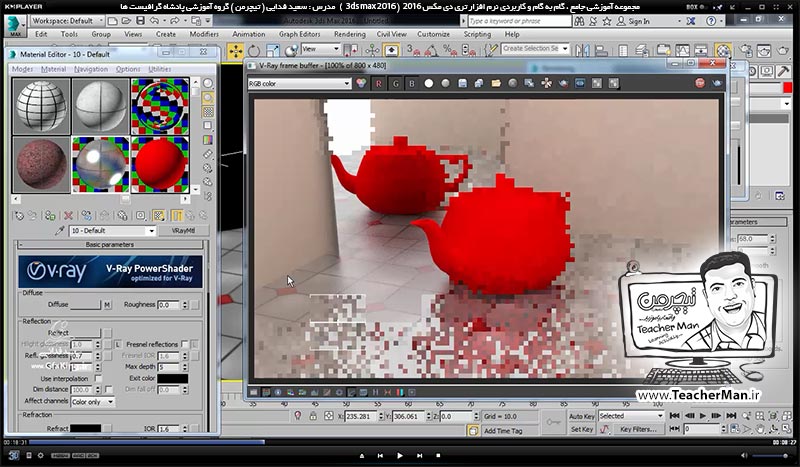Toggle Auto Key animation mode

(x=581, y=416)
